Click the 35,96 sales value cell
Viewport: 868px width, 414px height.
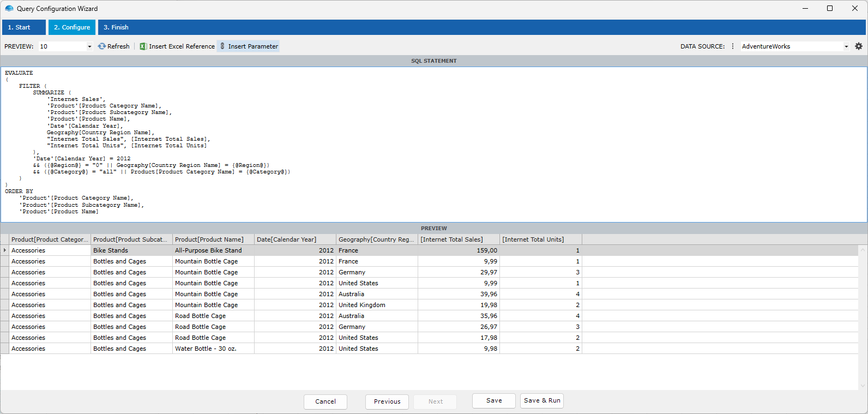click(x=459, y=316)
